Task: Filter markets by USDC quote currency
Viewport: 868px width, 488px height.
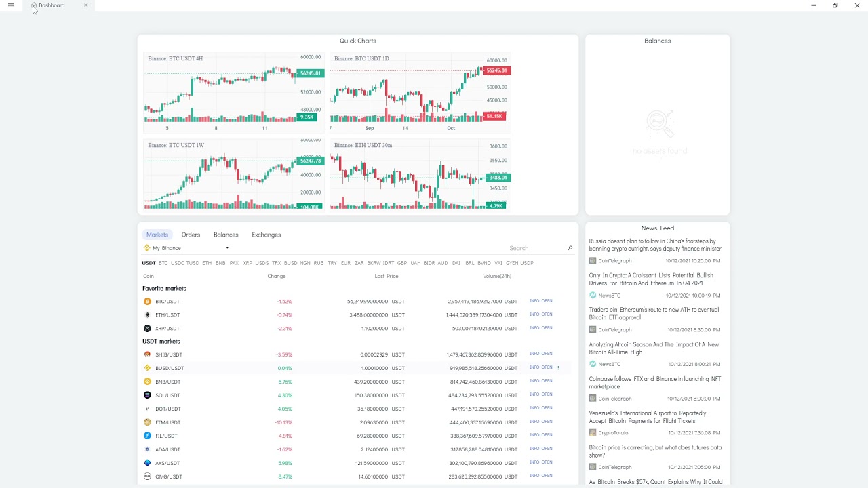Action: click(177, 263)
